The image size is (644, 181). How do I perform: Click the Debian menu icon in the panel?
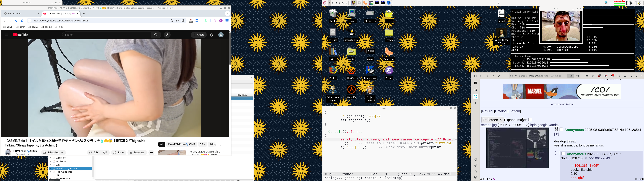325,3
